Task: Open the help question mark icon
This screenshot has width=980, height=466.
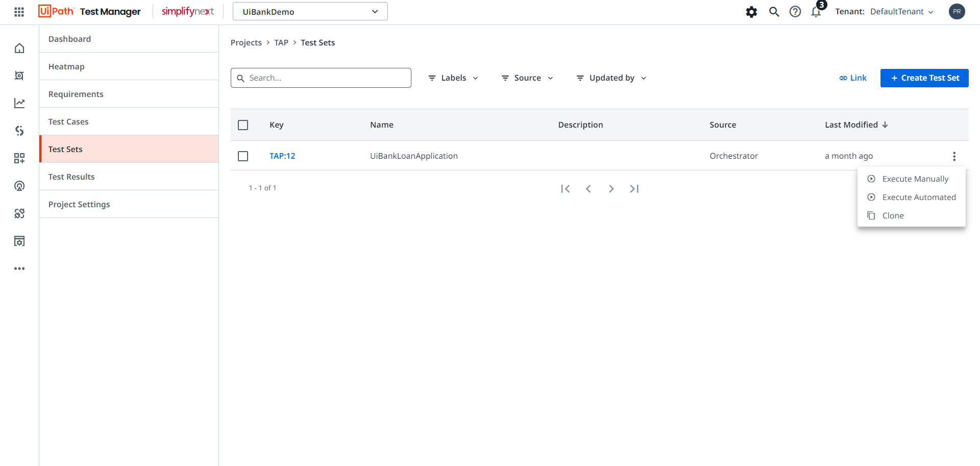Action: tap(795, 12)
